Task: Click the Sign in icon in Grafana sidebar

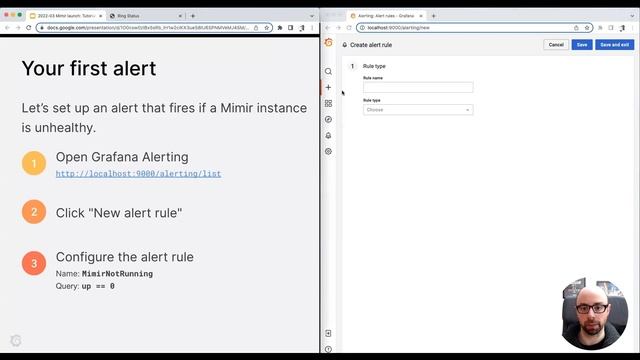Action: click(x=328, y=333)
